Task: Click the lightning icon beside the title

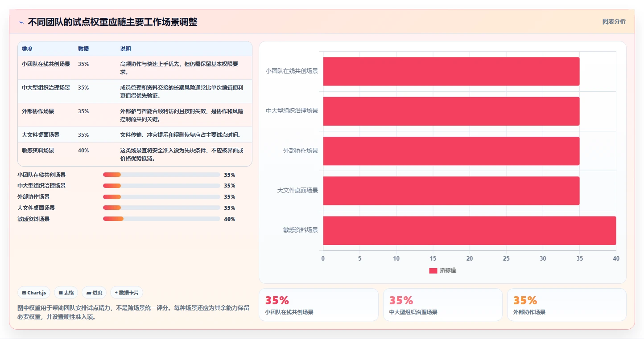Action: (x=21, y=22)
